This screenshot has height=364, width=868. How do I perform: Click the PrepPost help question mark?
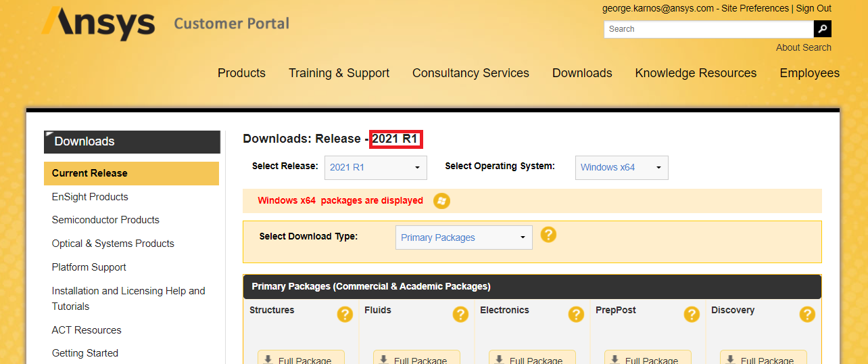[x=692, y=314]
